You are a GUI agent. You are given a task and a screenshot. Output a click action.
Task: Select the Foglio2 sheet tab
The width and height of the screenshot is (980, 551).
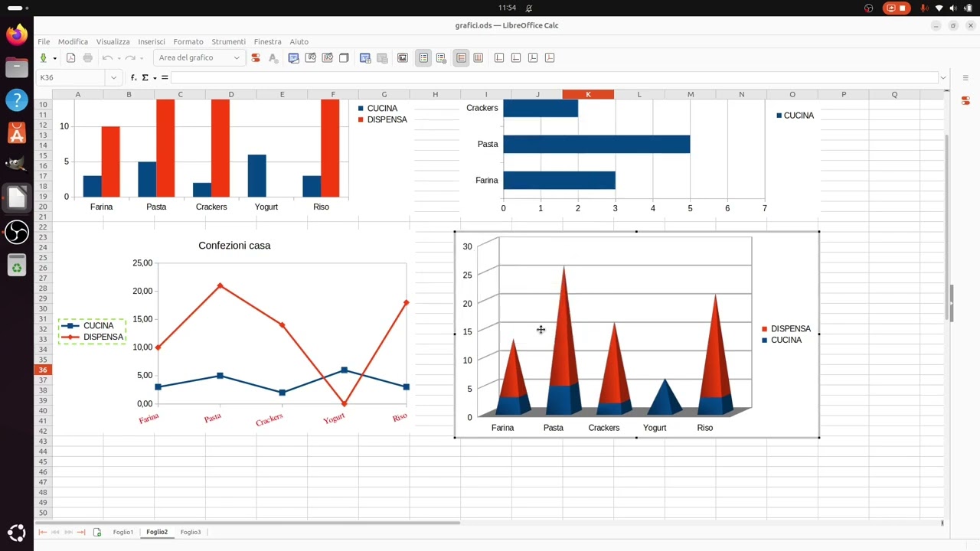pos(157,532)
